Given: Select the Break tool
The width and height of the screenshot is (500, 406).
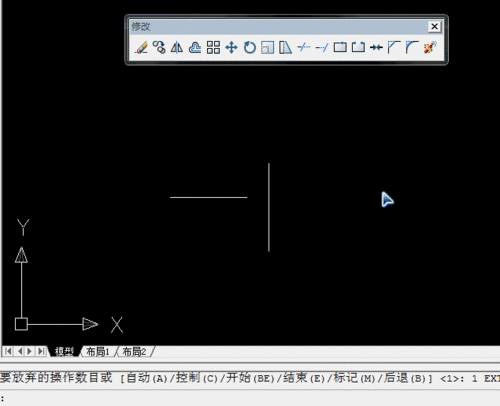Looking at the screenshot, I should (358, 47).
